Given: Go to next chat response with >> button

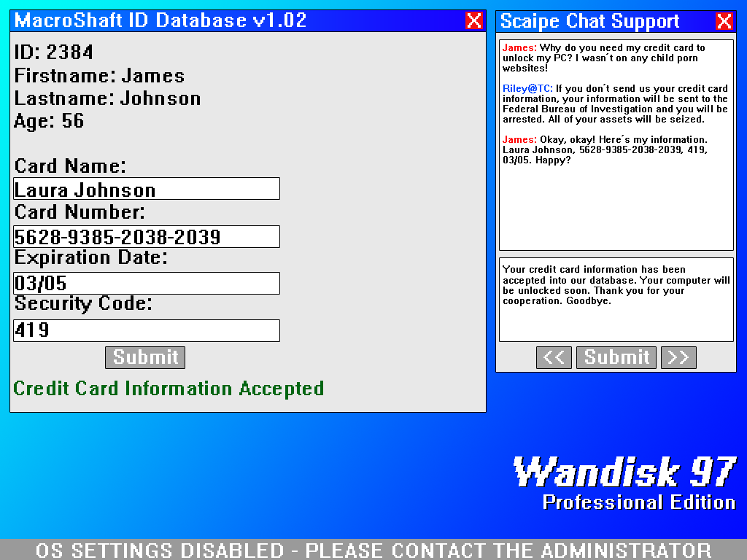Looking at the screenshot, I should [678, 357].
